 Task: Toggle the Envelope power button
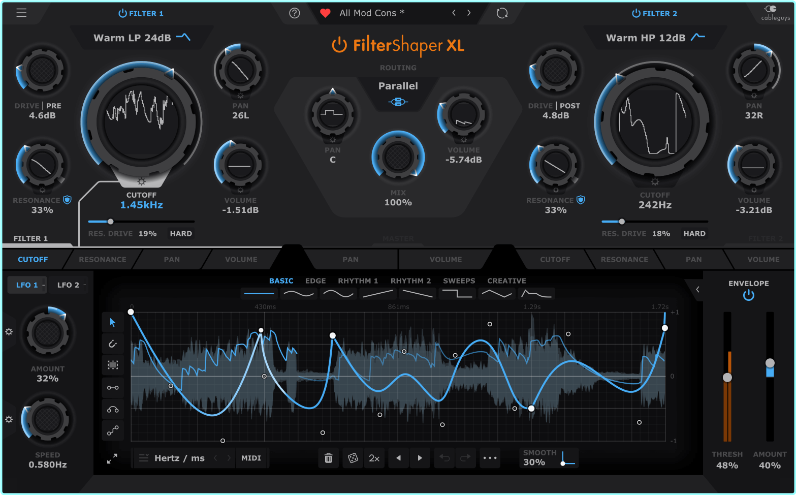click(x=748, y=295)
